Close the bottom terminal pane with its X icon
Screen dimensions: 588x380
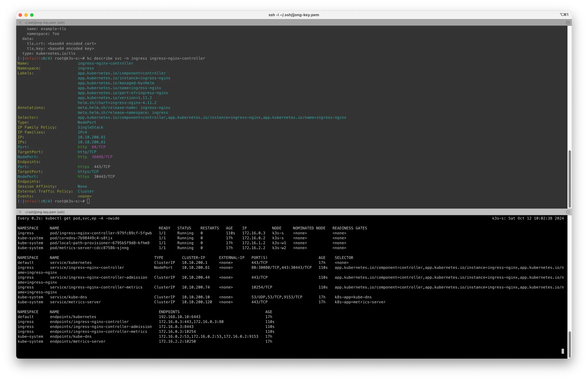tap(20, 212)
